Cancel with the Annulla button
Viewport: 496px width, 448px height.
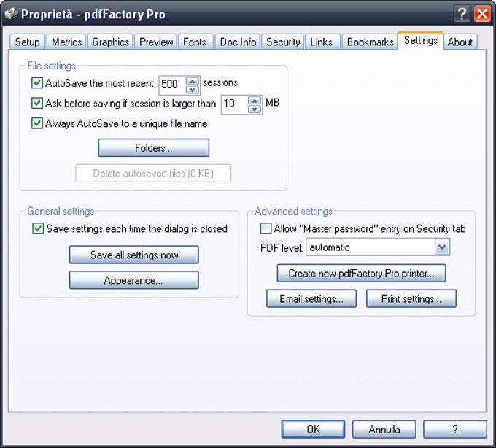coord(384,429)
